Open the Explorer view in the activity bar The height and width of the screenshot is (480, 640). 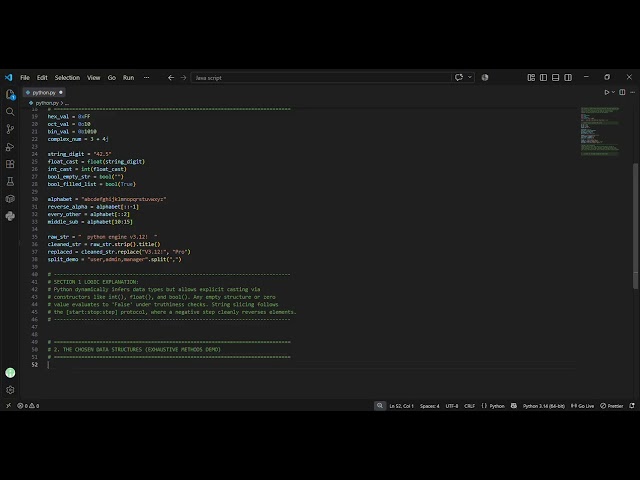pos(10,95)
